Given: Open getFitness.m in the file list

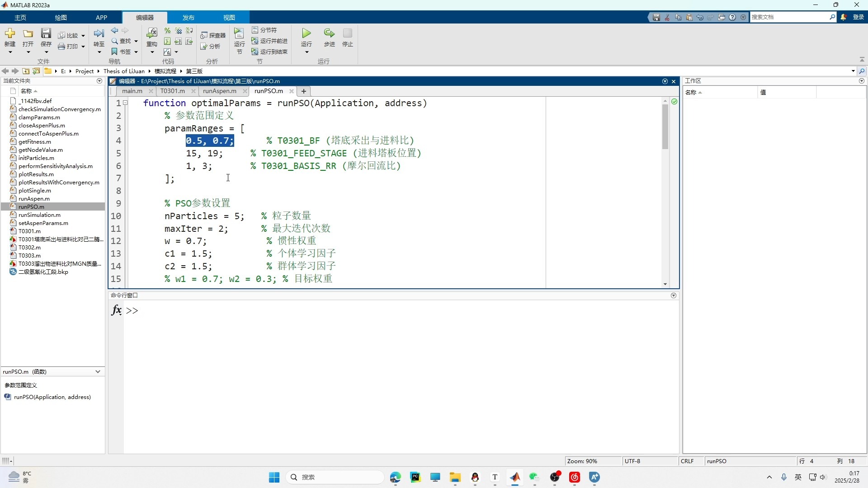Looking at the screenshot, I should coord(35,141).
